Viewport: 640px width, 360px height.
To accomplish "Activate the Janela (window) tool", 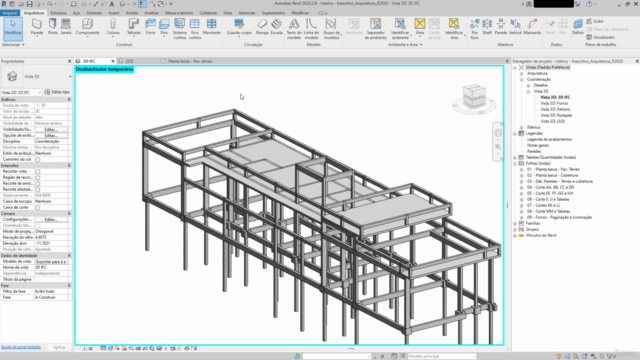I will pyautogui.click(x=66, y=27).
